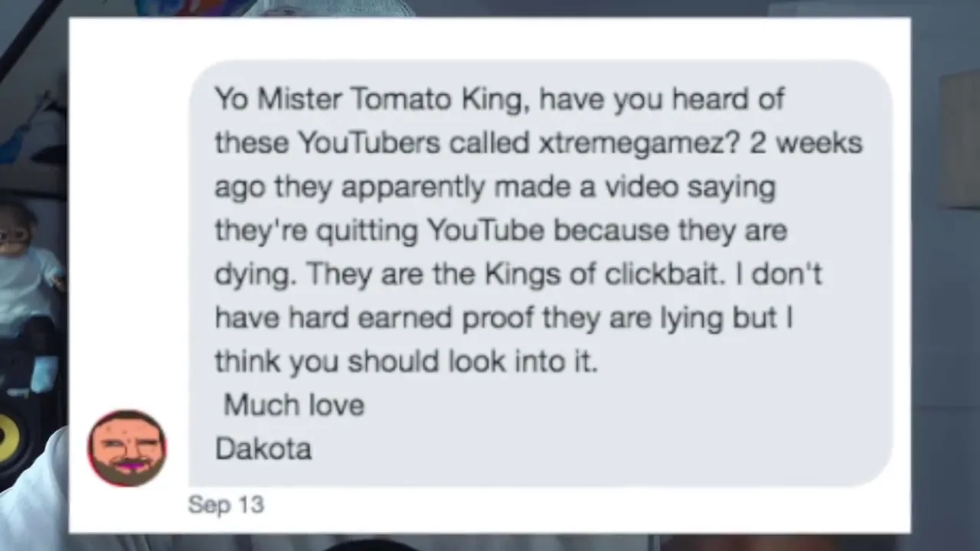Click the Sep 13 timestamp

pyautogui.click(x=226, y=505)
